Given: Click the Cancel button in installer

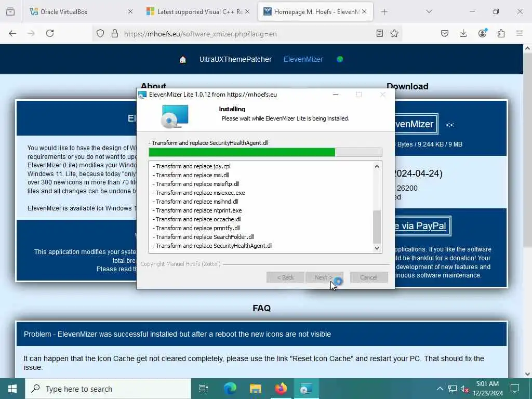Looking at the screenshot, I should (x=368, y=277).
